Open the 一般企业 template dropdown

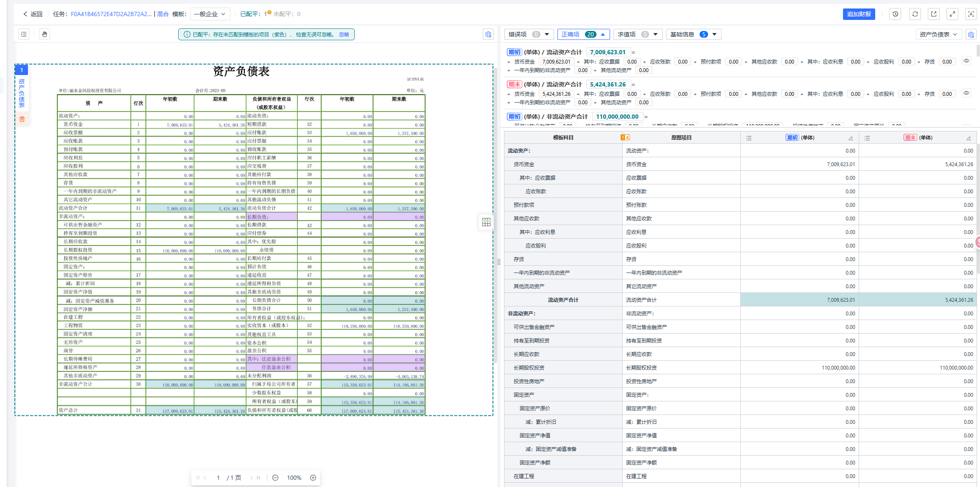(x=210, y=14)
